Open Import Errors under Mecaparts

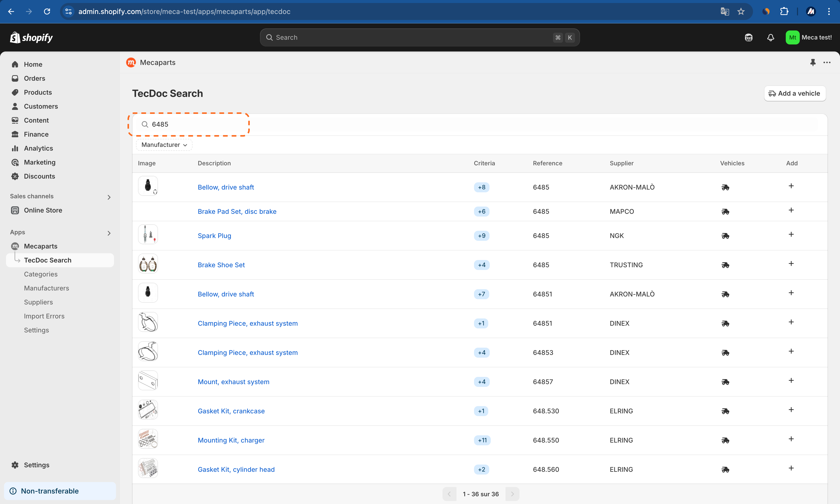[44, 316]
